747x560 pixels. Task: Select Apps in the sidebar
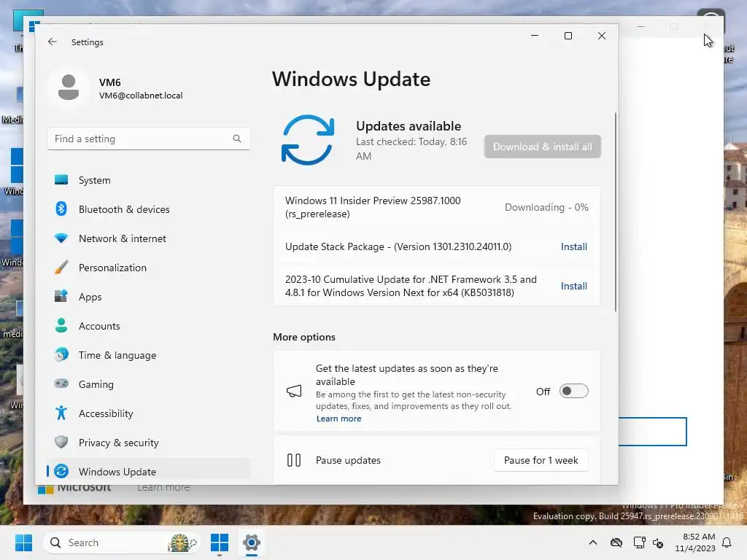tap(149, 297)
